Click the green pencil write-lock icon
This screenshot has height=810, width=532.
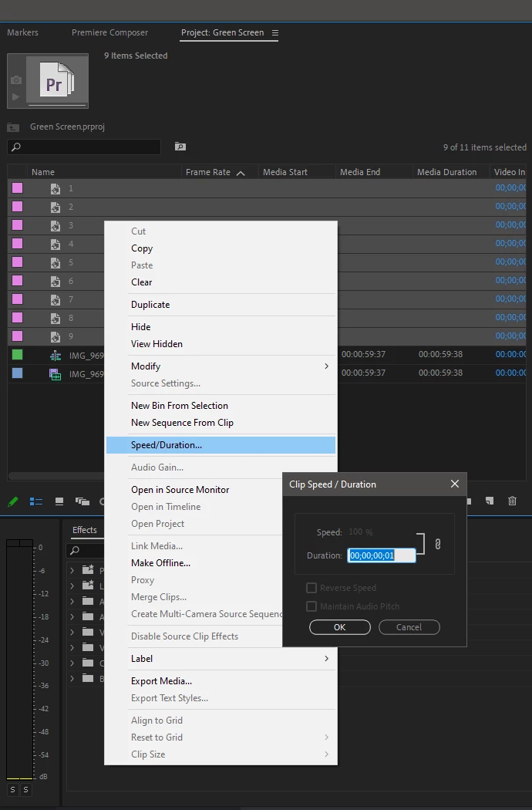point(13,501)
